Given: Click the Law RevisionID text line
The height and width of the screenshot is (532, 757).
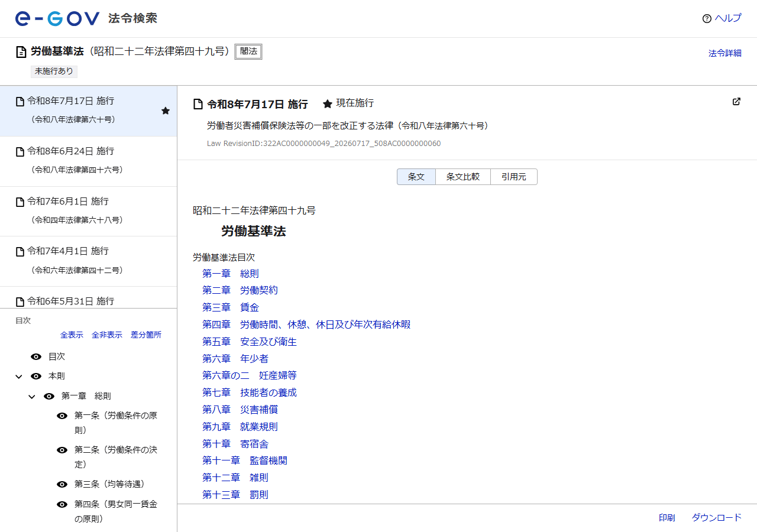Looking at the screenshot, I should (323, 144).
